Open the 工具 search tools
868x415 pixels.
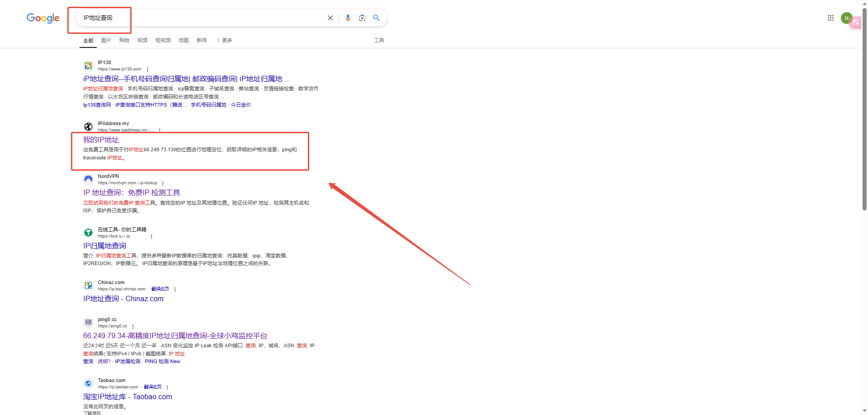379,40
